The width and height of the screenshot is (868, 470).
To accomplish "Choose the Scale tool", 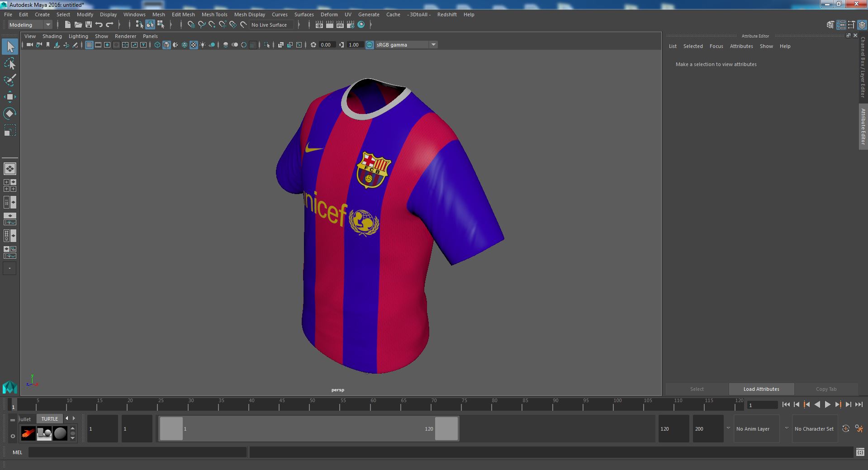I will [x=10, y=130].
